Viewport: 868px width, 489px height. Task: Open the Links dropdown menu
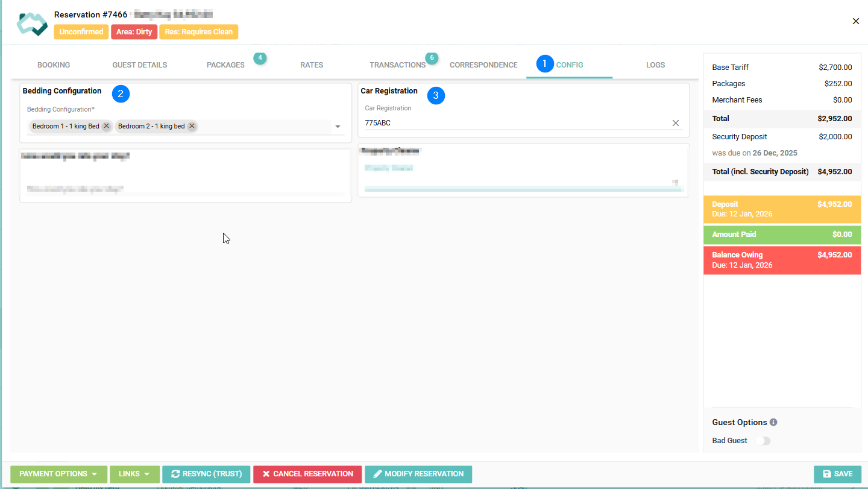pyautogui.click(x=134, y=474)
